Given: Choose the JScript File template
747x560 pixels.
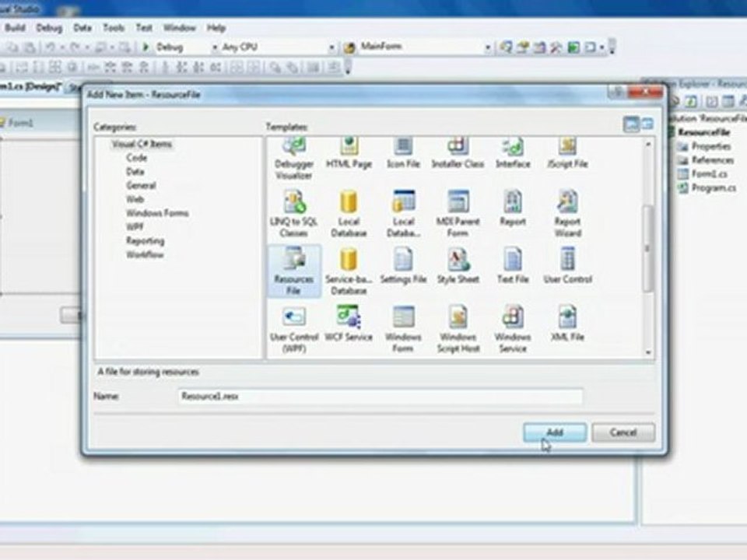Looking at the screenshot, I should click(x=567, y=154).
